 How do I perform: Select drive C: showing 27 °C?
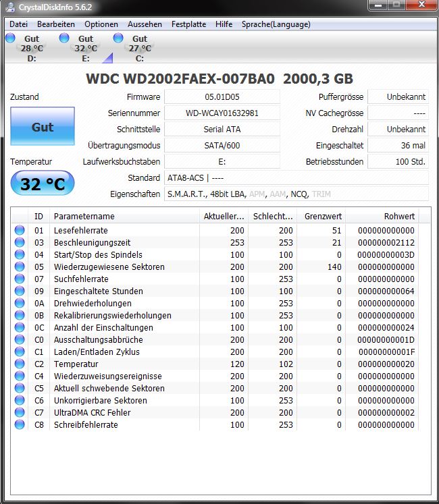coord(140,48)
